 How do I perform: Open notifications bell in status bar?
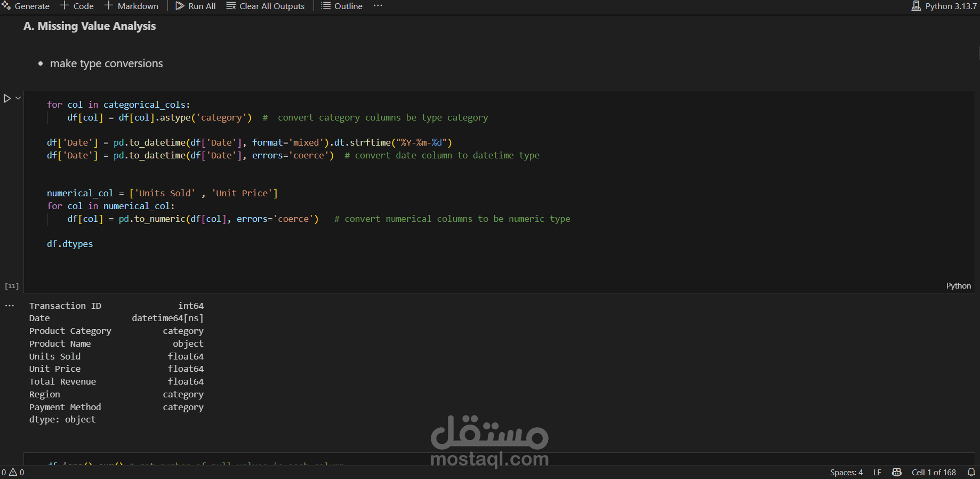click(x=971, y=472)
